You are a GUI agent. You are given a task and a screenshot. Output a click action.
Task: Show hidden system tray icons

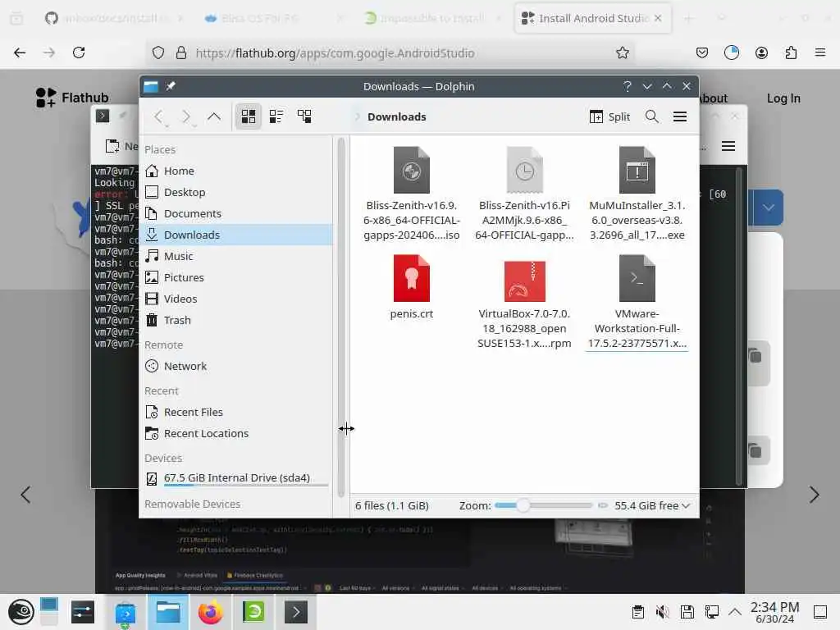[735, 612]
